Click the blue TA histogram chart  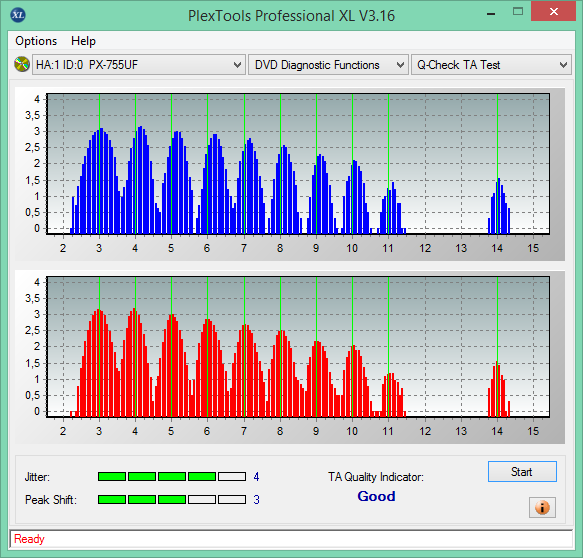tap(298, 164)
